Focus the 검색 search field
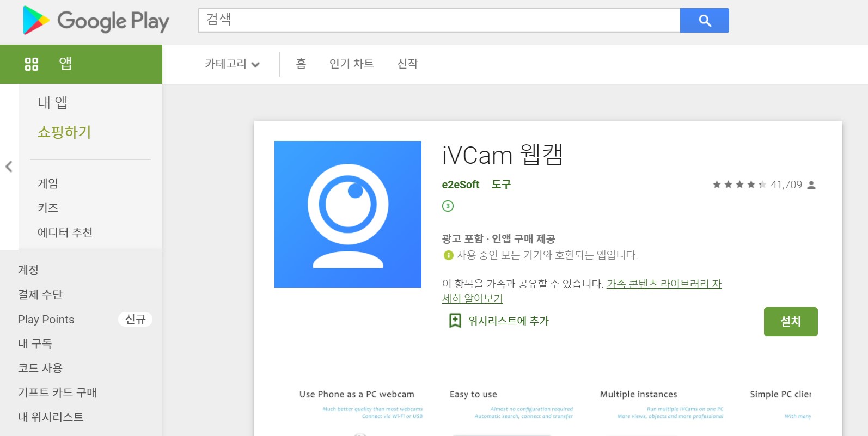Screen dimensions: 868x436 pyautogui.click(x=439, y=20)
